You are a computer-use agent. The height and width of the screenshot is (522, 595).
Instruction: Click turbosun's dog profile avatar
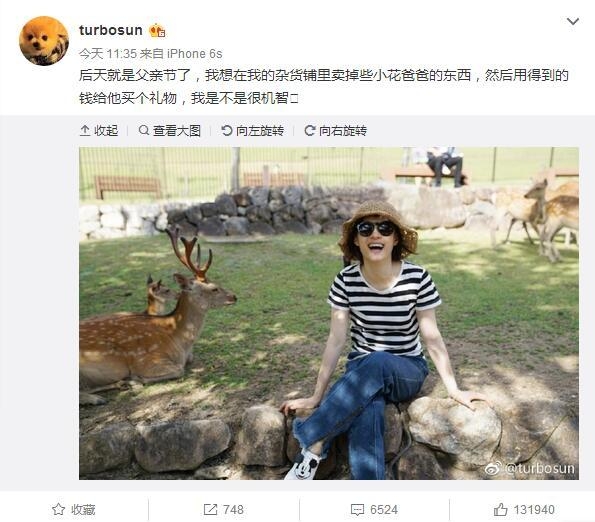click(44, 41)
